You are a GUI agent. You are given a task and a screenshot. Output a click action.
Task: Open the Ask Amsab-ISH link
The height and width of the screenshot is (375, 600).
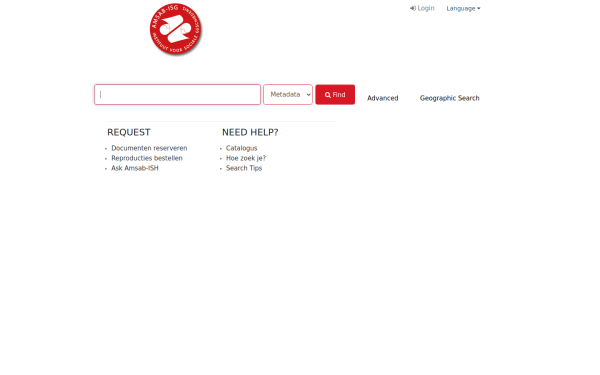click(135, 168)
